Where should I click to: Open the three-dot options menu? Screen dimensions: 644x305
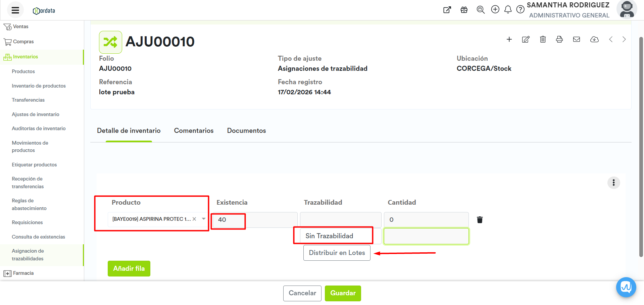[613, 183]
